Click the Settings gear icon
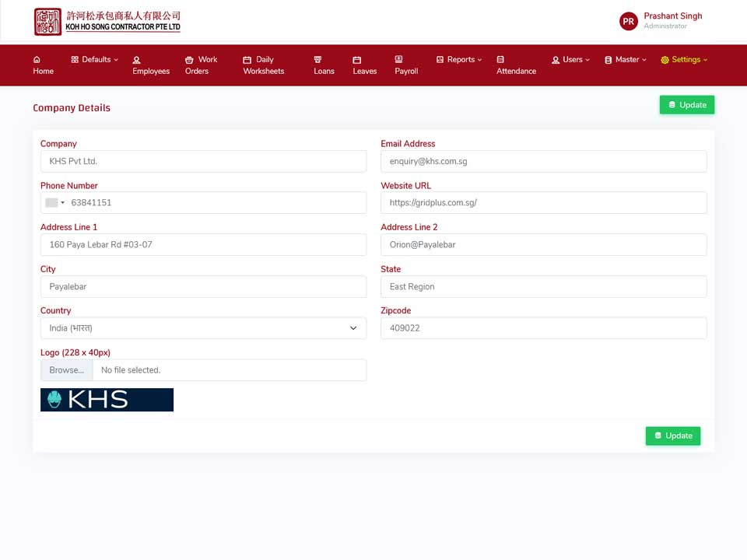The height and width of the screenshot is (560, 747). coord(665,60)
